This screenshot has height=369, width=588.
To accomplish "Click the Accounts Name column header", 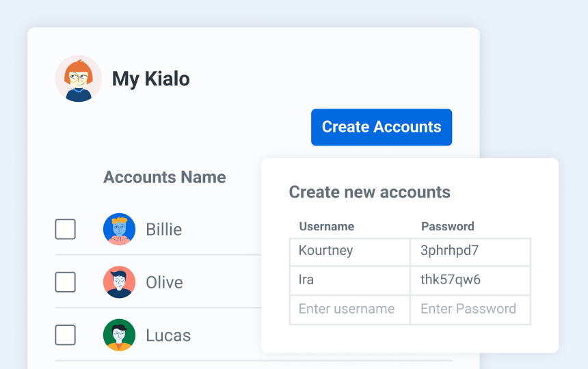I will click(165, 177).
